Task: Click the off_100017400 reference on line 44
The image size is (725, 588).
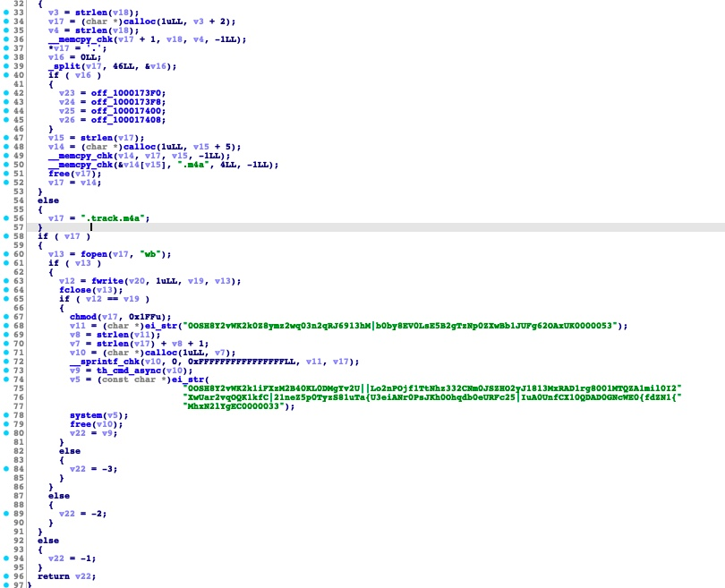Action: (x=128, y=111)
